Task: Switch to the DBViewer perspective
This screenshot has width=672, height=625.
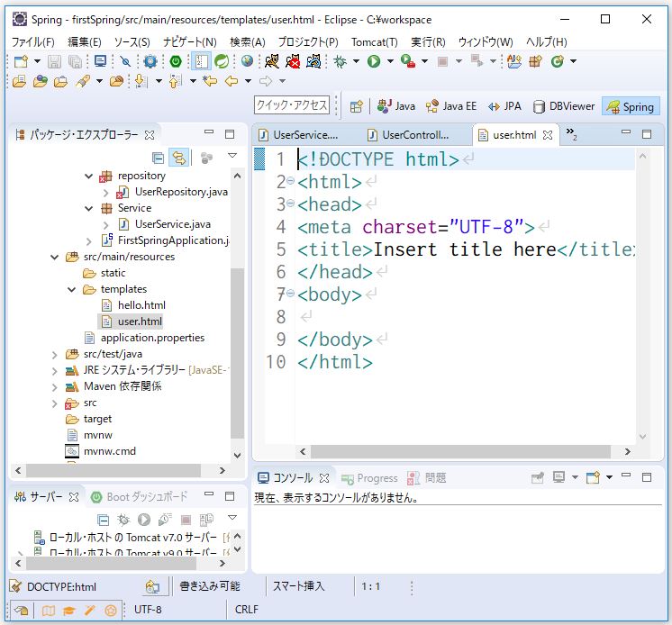Action: [564, 106]
